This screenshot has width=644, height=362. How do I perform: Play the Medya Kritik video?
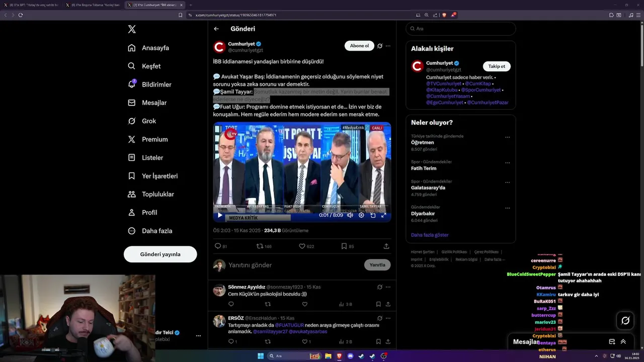[220, 215]
